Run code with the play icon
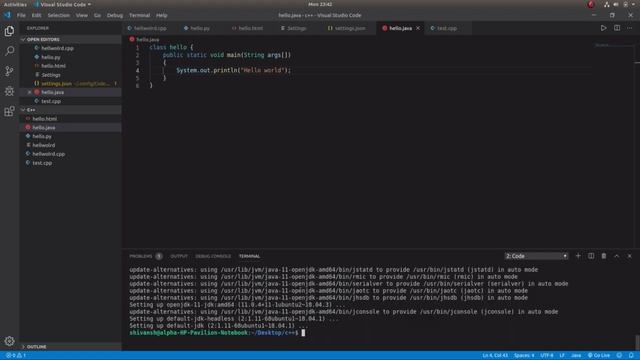The height and width of the screenshot is (360, 640). [603, 28]
